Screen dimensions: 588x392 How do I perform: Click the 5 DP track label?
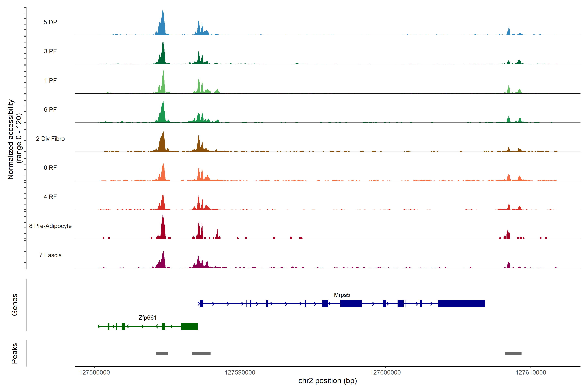pos(50,22)
